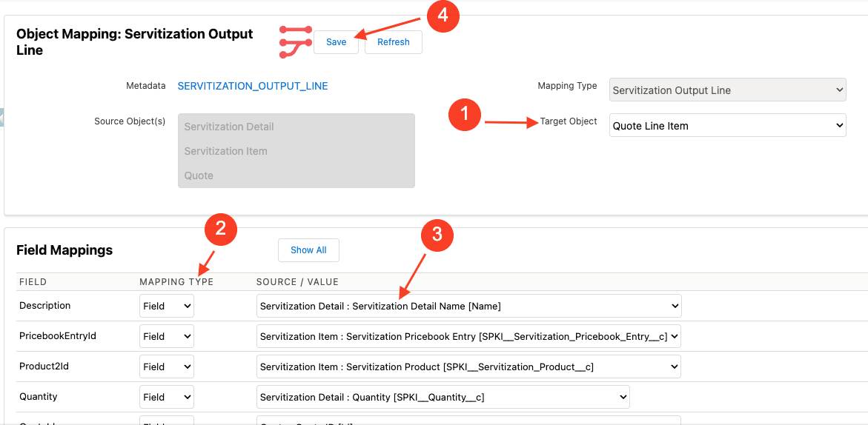
Task: Open mapping type dropdown for Quantity row
Action: 167,397
